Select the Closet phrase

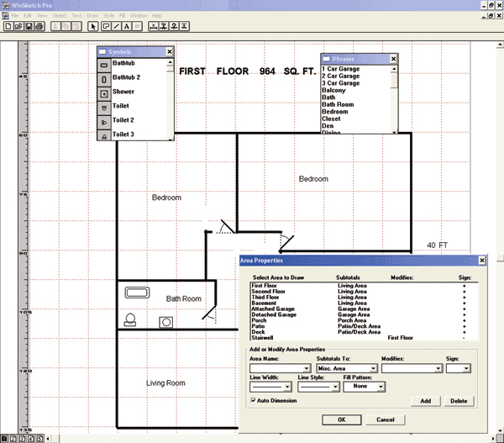click(331, 119)
